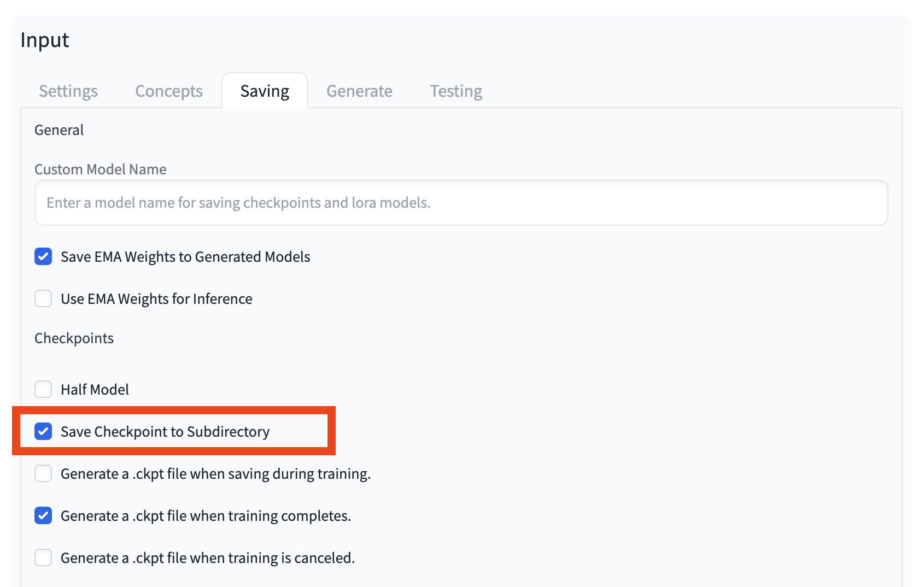Click the 'Save Checkpoint to Subdirectory' label text
This screenshot has height=587, width=924.
[x=165, y=432]
